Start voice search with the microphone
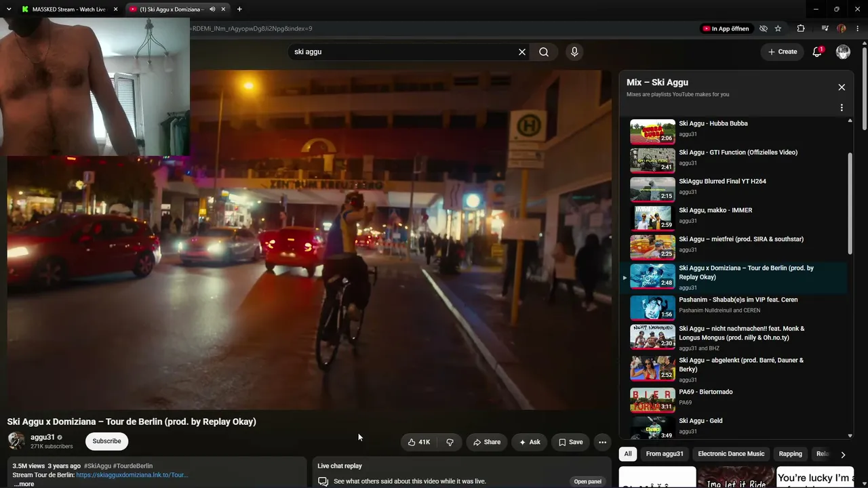The image size is (868, 488). (574, 52)
